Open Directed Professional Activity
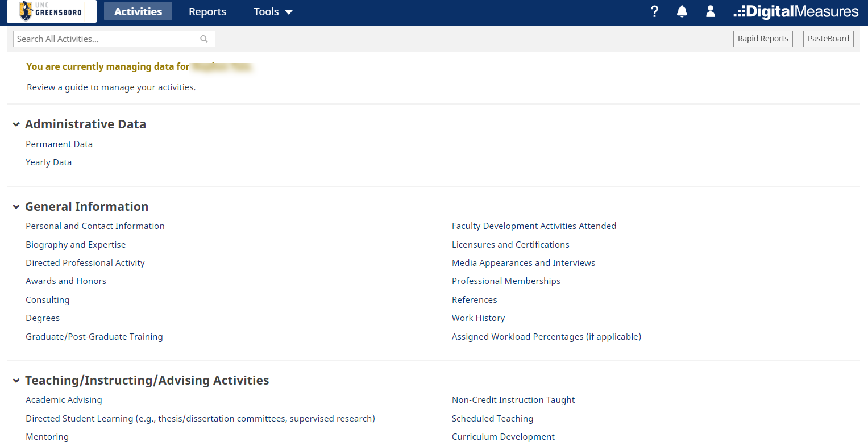Screen dimensions: 868x442 (x=85, y=263)
